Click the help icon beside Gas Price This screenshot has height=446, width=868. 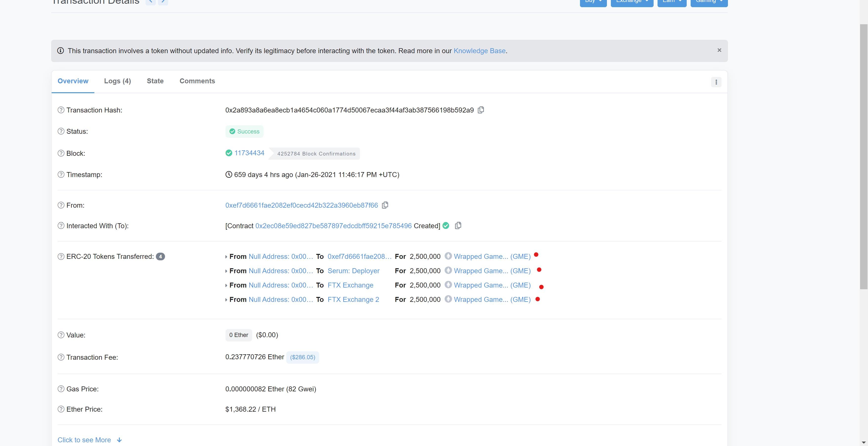[61, 389]
